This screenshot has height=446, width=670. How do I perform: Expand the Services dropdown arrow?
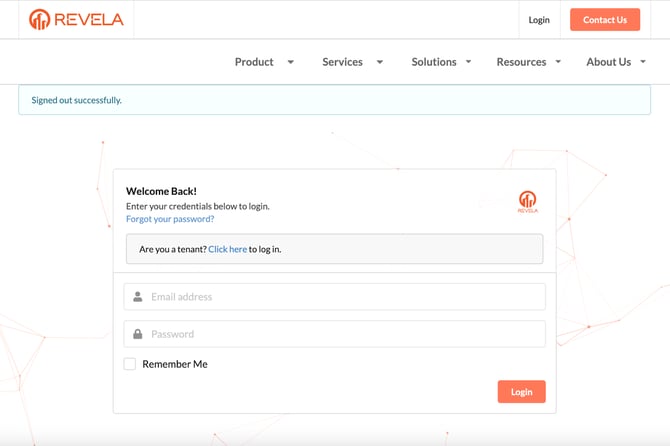pos(380,62)
